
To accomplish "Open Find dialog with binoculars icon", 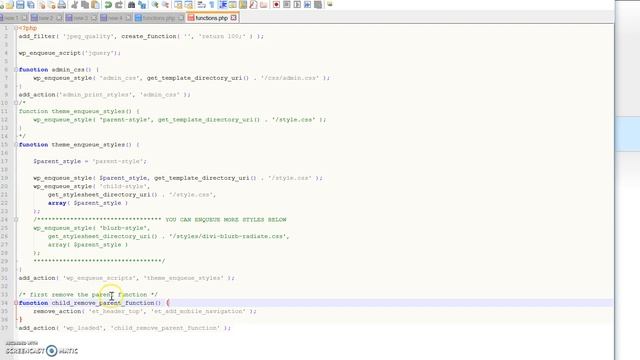I will (131, 5).
